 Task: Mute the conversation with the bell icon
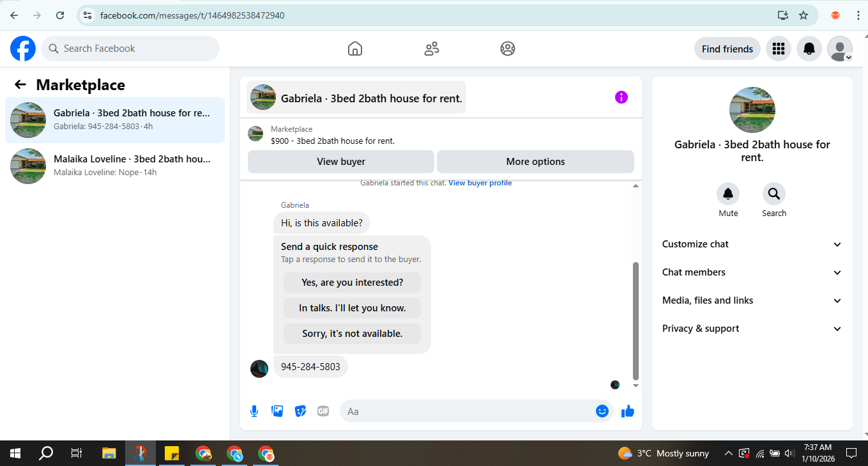coord(728,194)
